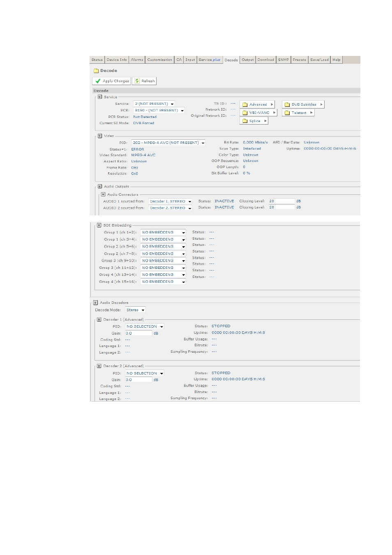Open the Video PID dropdown
The image size is (392, 555).
[168, 143]
